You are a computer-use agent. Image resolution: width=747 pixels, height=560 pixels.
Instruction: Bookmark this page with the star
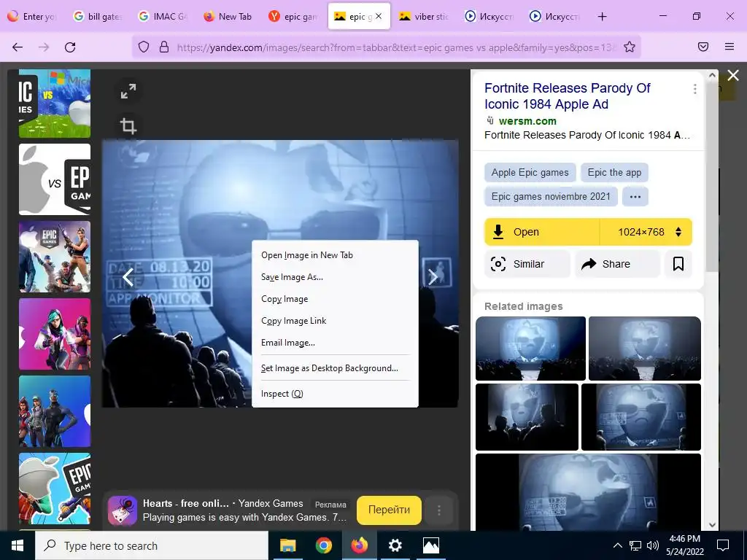point(630,47)
